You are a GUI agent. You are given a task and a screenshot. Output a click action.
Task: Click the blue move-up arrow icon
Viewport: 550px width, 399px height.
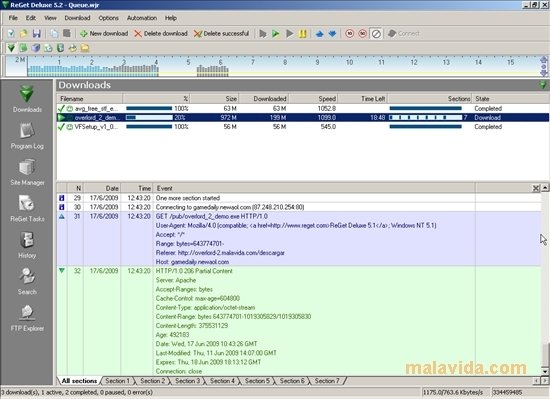(320, 34)
